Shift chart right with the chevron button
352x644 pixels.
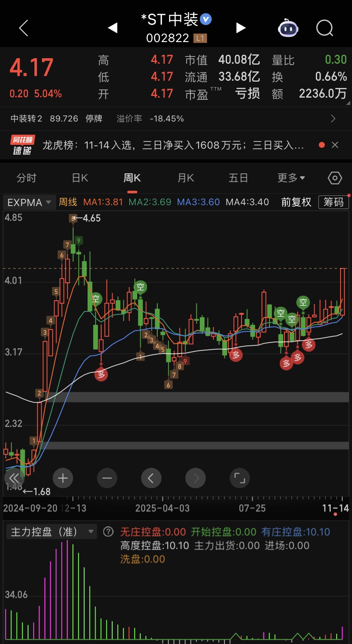pyautogui.click(x=196, y=478)
